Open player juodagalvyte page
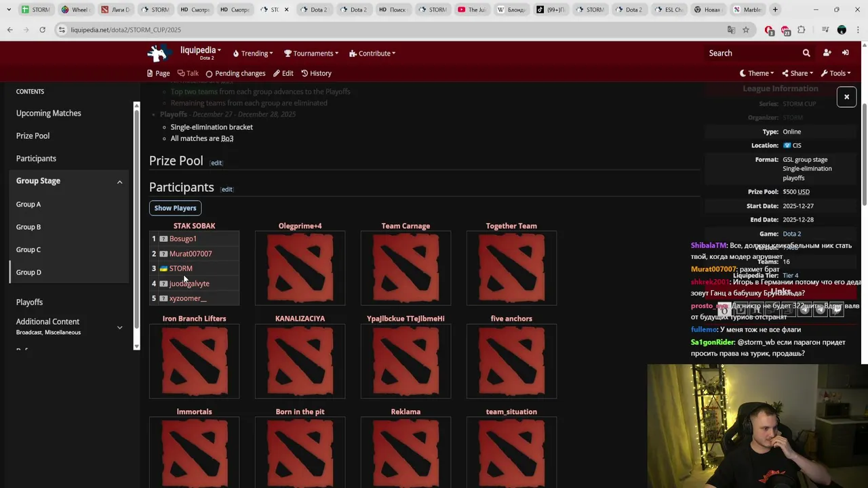Image resolution: width=868 pixels, height=488 pixels. (x=189, y=283)
